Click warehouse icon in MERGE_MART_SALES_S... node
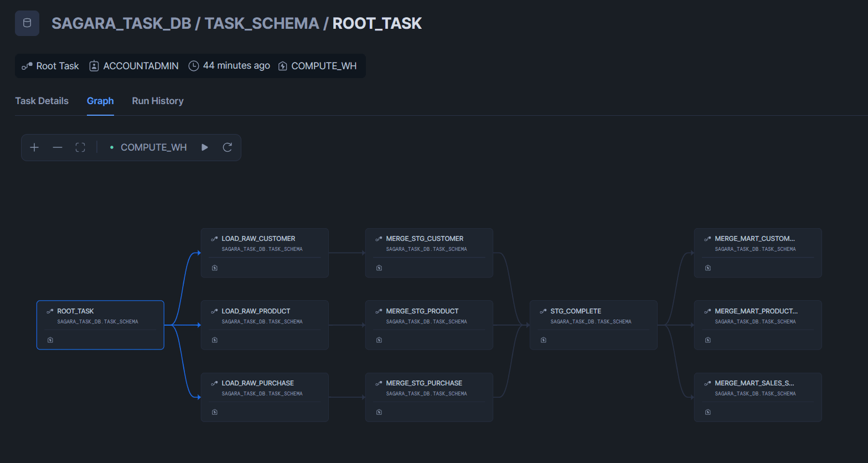Viewport: 868px width, 463px height. pos(708,412)
